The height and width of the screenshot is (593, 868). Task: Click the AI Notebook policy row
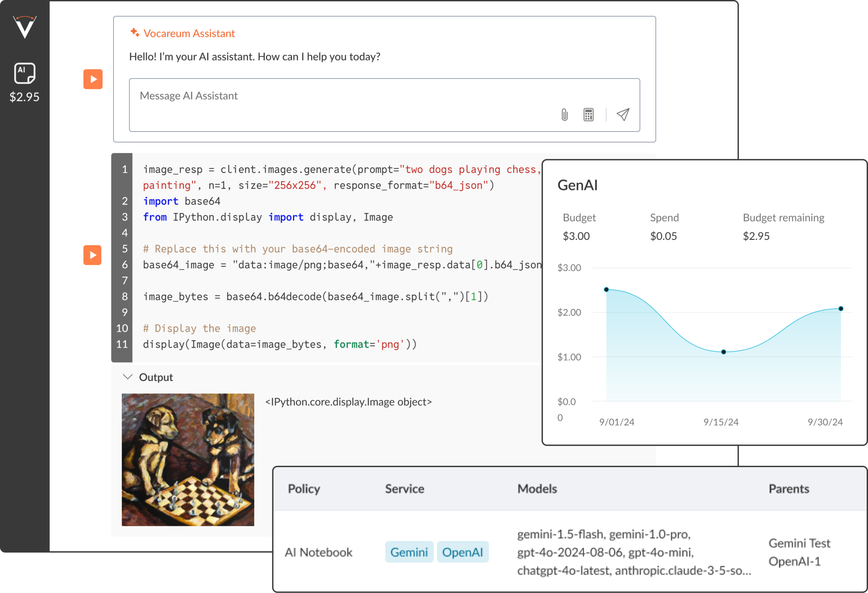319,552
